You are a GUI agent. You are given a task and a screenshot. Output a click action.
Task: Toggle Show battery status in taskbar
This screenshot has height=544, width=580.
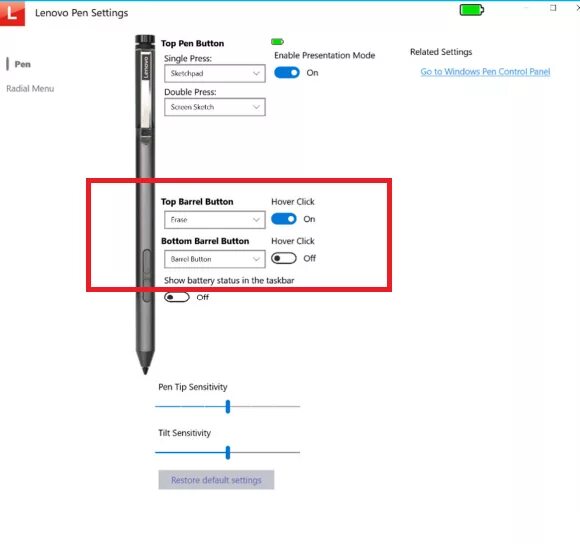tap(177, 297)
